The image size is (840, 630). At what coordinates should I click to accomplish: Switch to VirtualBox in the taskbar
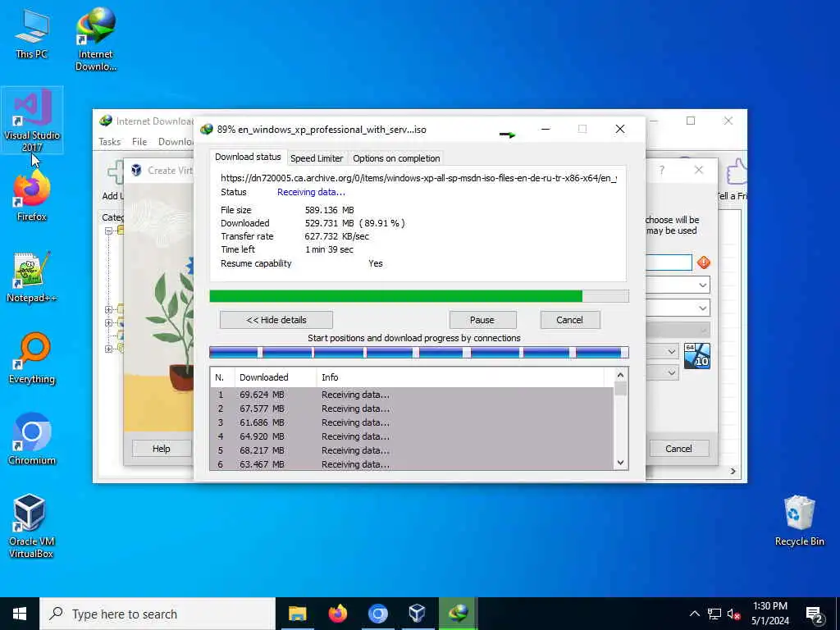tap(418, 614)
